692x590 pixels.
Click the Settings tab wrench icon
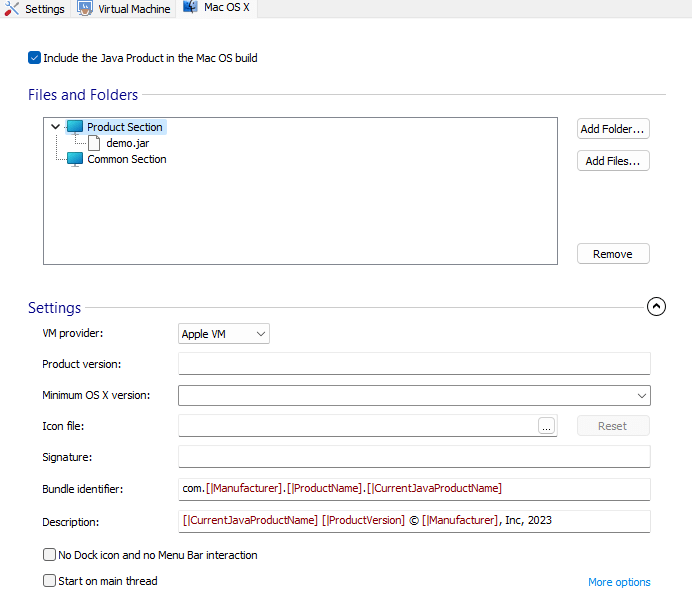[11, 8]
